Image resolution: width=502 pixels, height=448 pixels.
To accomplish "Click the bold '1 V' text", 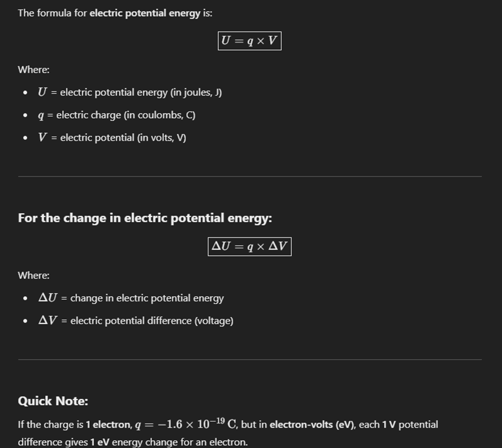I will pyautogui.click(x=389, y=425).
